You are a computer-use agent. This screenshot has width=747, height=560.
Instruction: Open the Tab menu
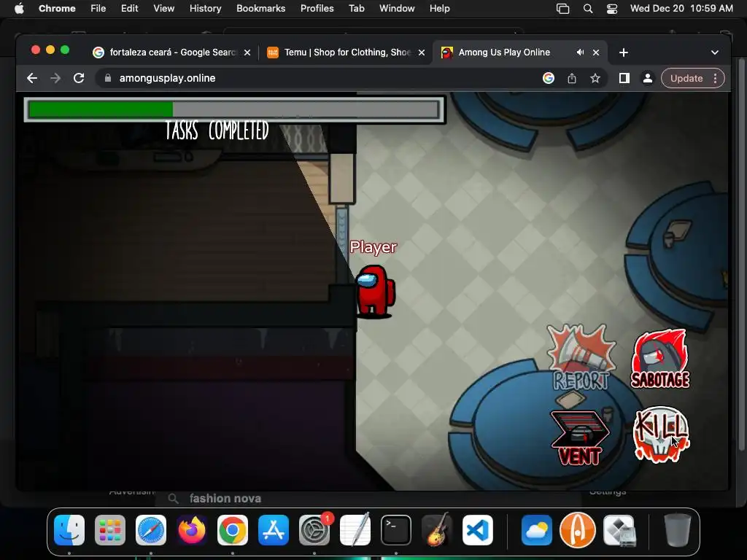356,9
